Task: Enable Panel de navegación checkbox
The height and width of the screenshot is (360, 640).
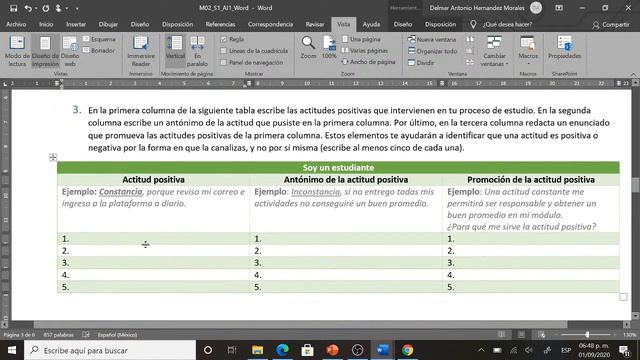Action: pos(224,62)
